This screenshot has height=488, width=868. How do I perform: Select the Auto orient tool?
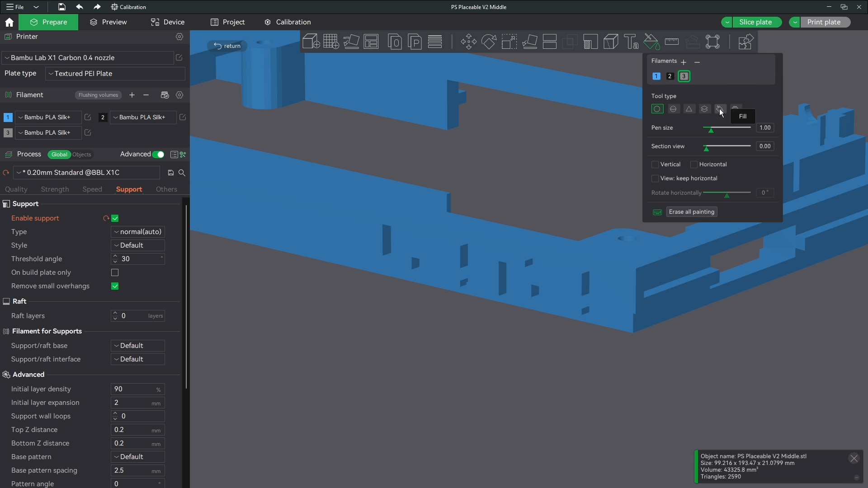[351, 42]
